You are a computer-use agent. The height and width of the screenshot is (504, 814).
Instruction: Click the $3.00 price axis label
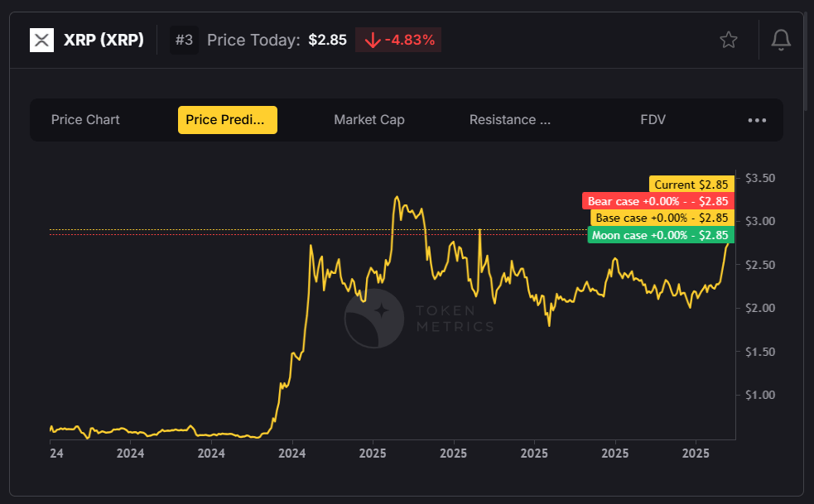pos(759,221)
